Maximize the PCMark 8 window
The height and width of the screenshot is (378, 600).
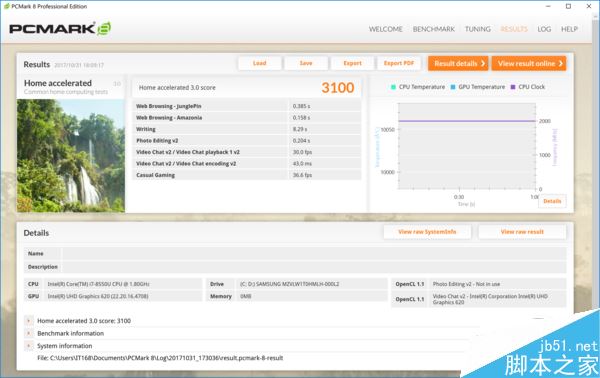pyautogui.click(x=568, y=6)
